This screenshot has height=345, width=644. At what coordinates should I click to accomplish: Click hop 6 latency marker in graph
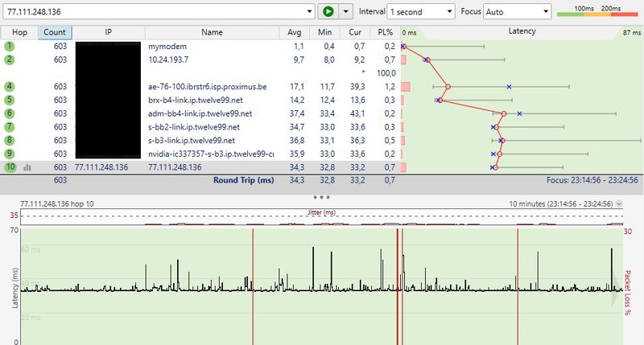coord(504,113)
